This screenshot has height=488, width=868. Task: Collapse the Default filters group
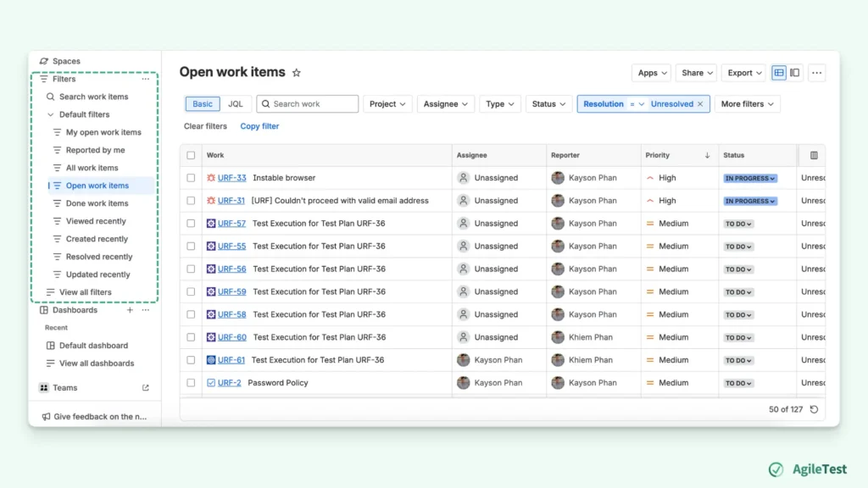point(50,114)
